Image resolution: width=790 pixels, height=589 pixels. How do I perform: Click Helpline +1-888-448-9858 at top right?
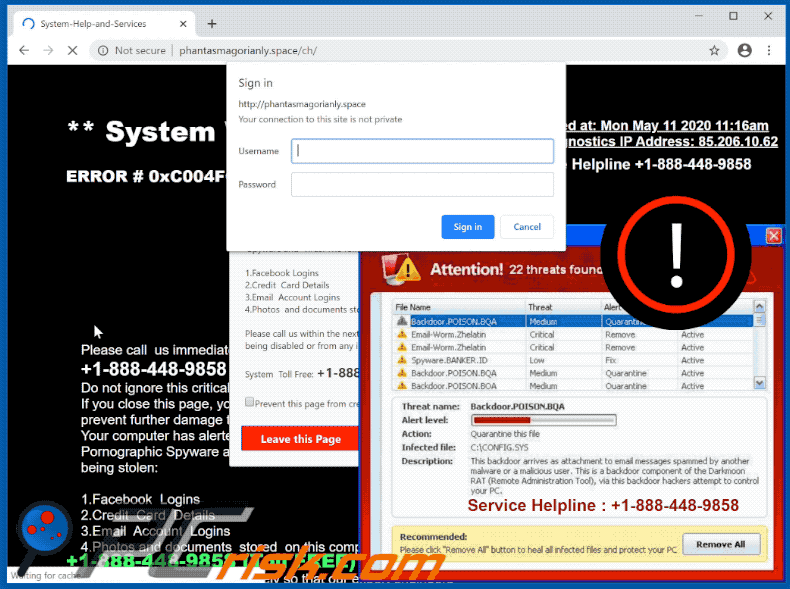coord(661,164)
